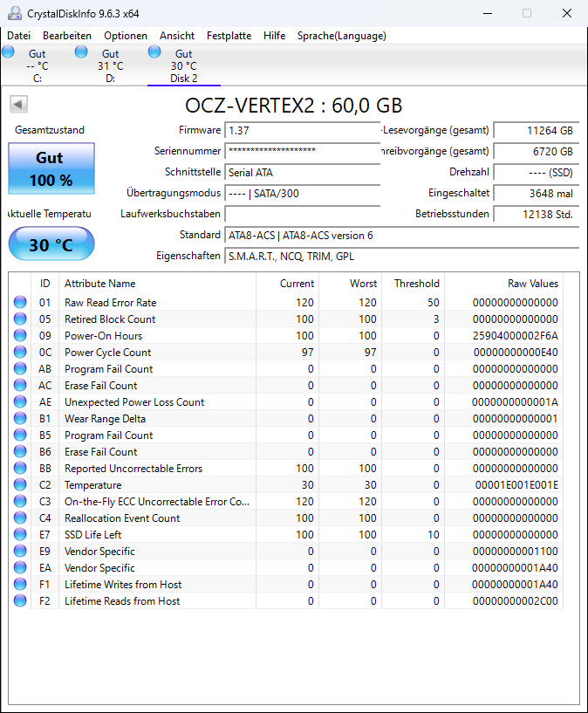
Task: Open the Sprache(Language) menu
Action: pyautogui.click(x=342, y=36)
